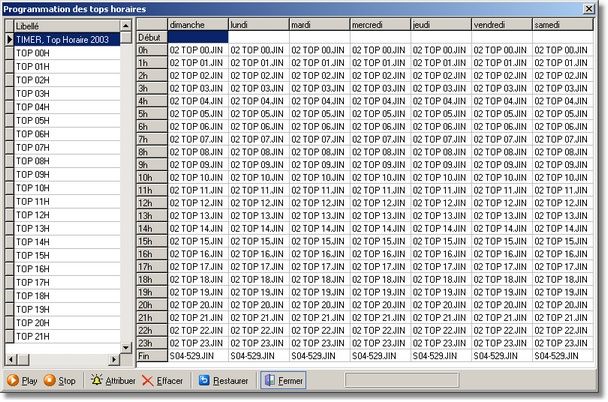608x402 pixels.
Task: Select TOP 17H in the Libellé list
Action: (x=67, y=282)
